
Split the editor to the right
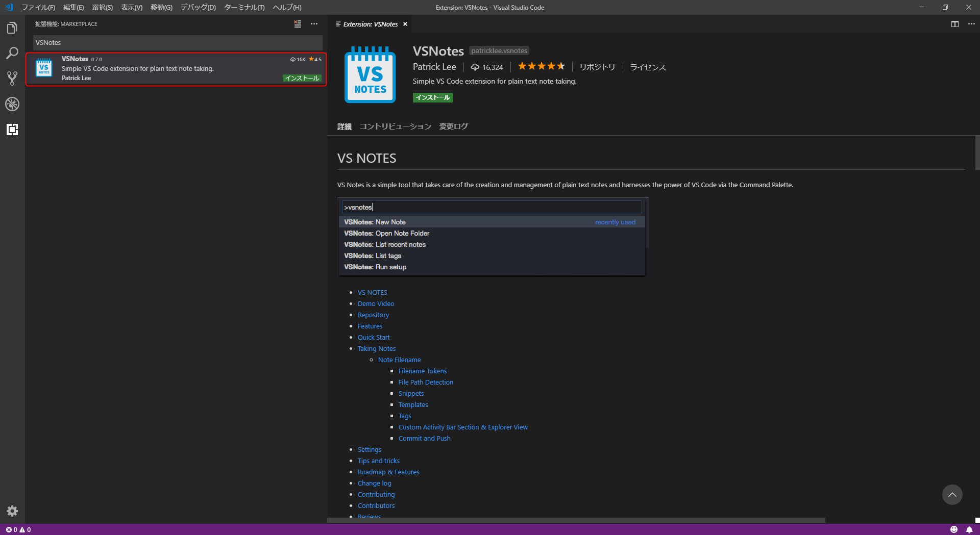point(955,24)
